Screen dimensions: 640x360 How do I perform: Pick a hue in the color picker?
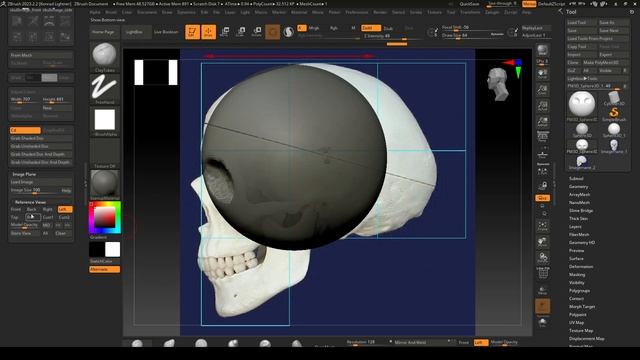coord(104,218)
